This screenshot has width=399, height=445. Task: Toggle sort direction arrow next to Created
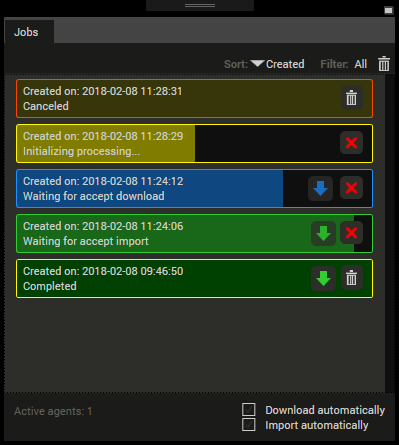[257, 63]
